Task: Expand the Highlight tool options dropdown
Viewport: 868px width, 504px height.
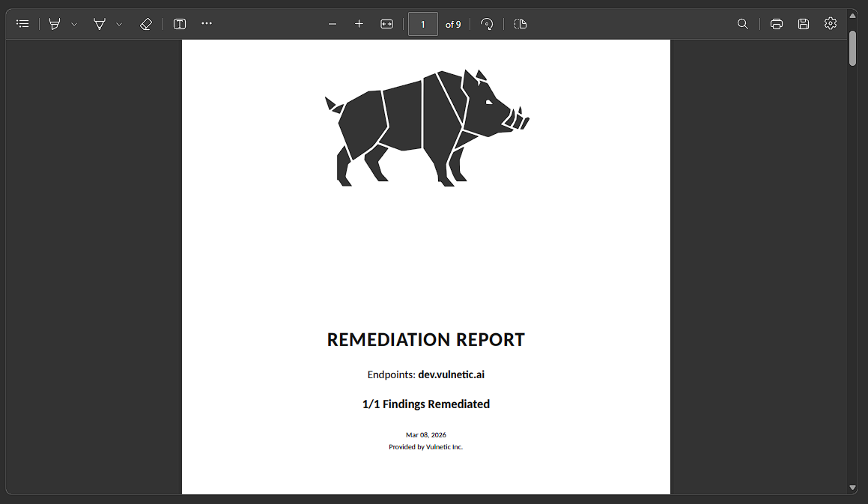Action: point(74,24)
